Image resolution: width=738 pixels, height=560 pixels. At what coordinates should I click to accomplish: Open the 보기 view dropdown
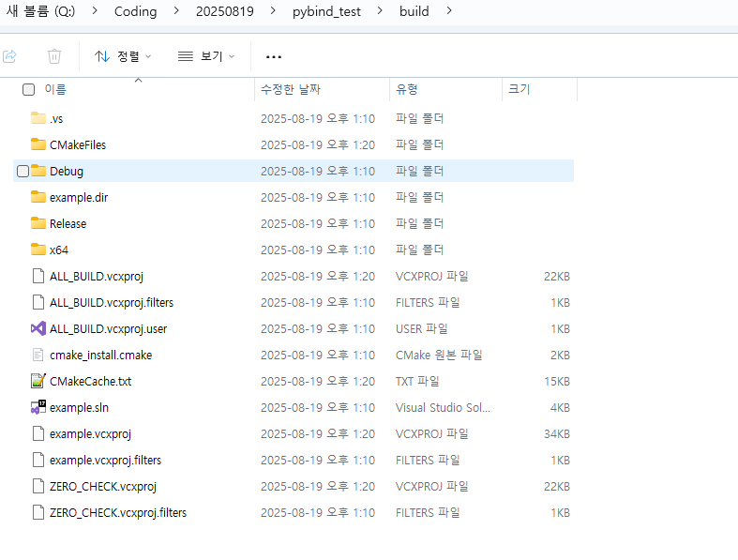tap(206, 56)
